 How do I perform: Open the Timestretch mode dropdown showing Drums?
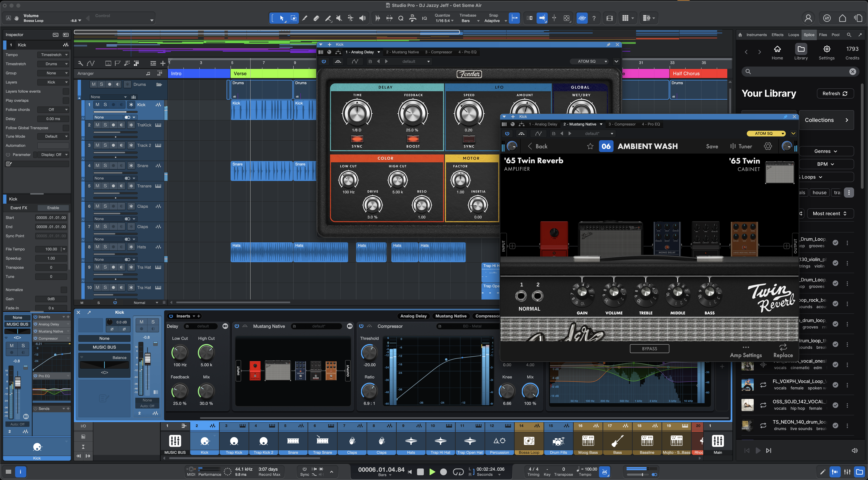coord(53,64)
